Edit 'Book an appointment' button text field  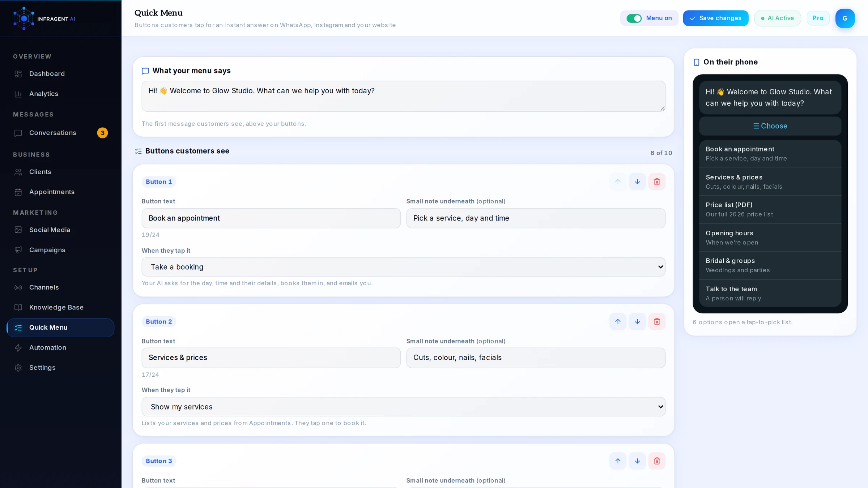[x=271, y=218]
